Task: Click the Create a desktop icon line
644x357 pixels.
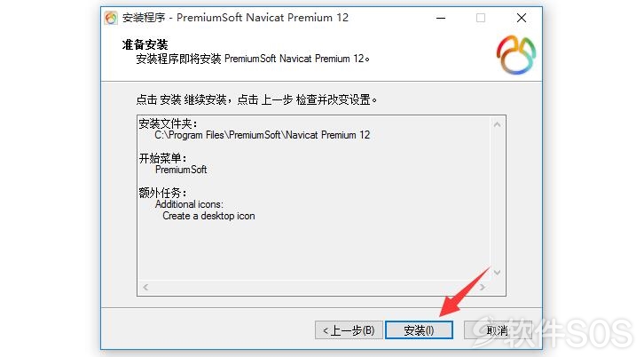Action: coord(208,216)
